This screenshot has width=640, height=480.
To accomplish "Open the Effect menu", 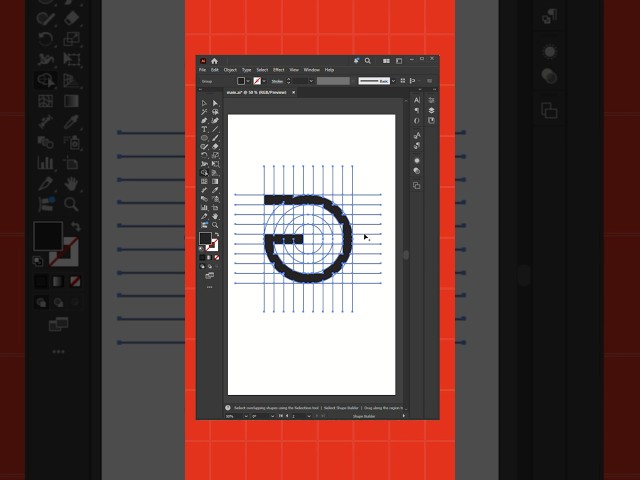I will coord(279,70).
